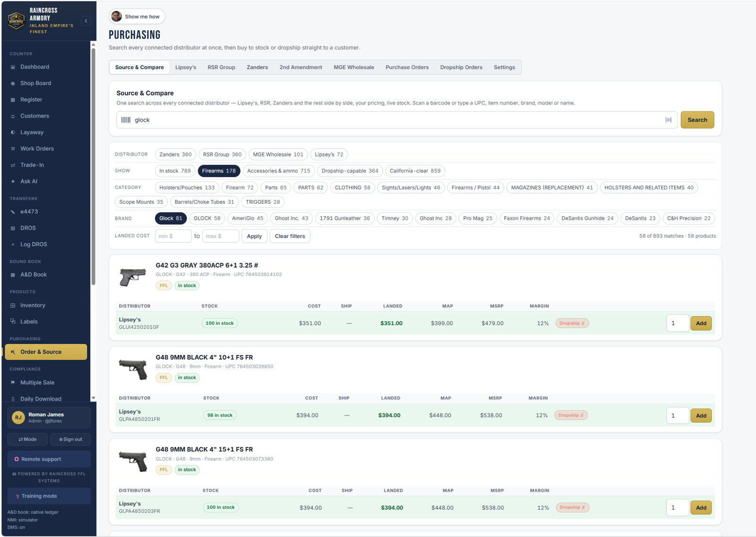756x537 pixels.
Task: Click the e4473 pen icon
Action: point(13,212)
